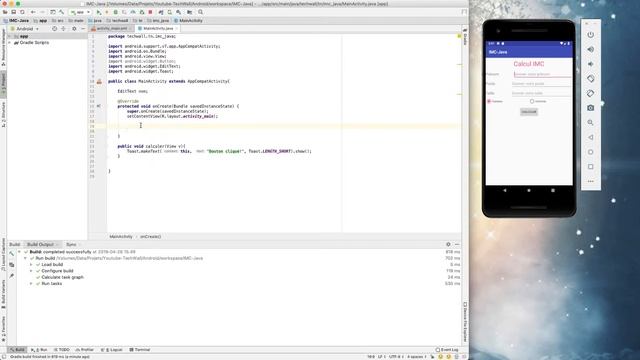Click Build panel settings gear icon
Image resolution: width=640 pixels, height=360 pixels.
(448, 244)
